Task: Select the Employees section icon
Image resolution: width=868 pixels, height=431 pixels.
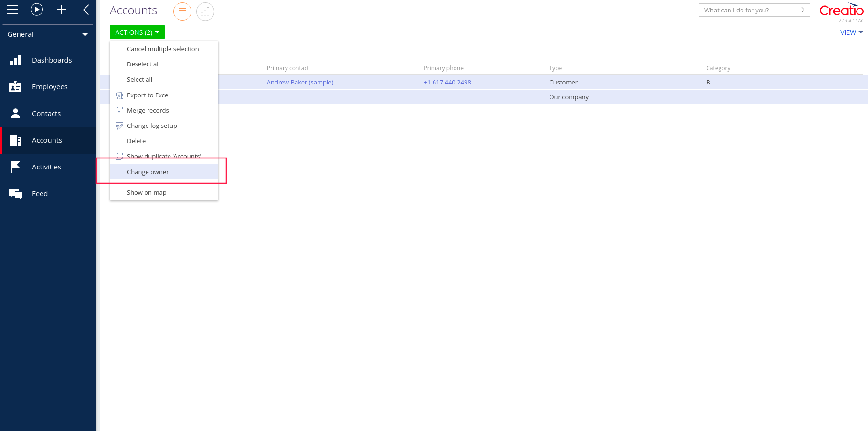Action: [x=15, y=86]
